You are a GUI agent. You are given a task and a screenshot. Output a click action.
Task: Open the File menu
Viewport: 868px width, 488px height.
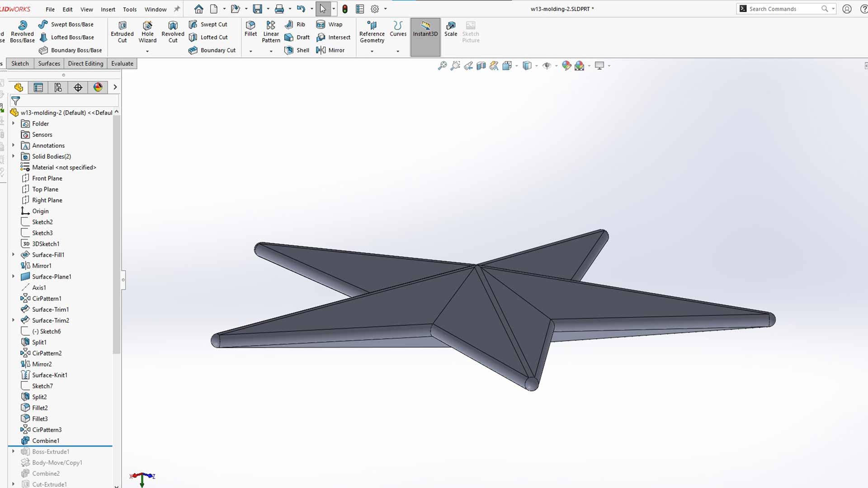click(50, 9)
